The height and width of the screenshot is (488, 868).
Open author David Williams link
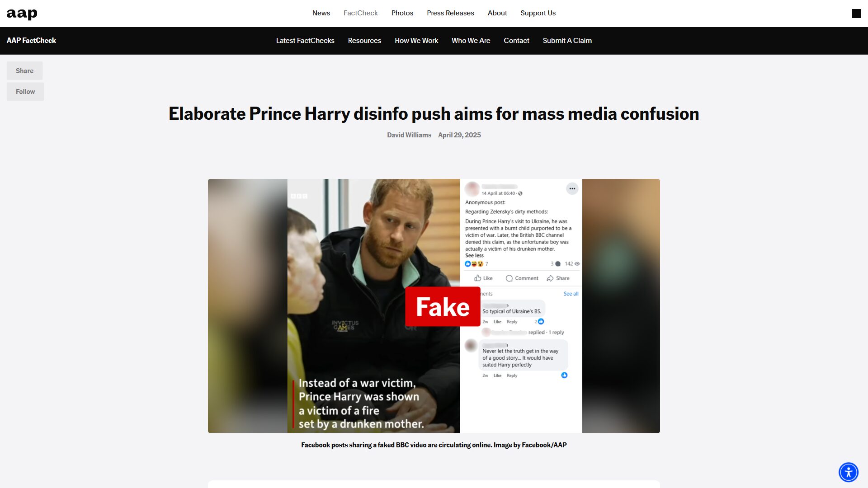pos(409,135)
